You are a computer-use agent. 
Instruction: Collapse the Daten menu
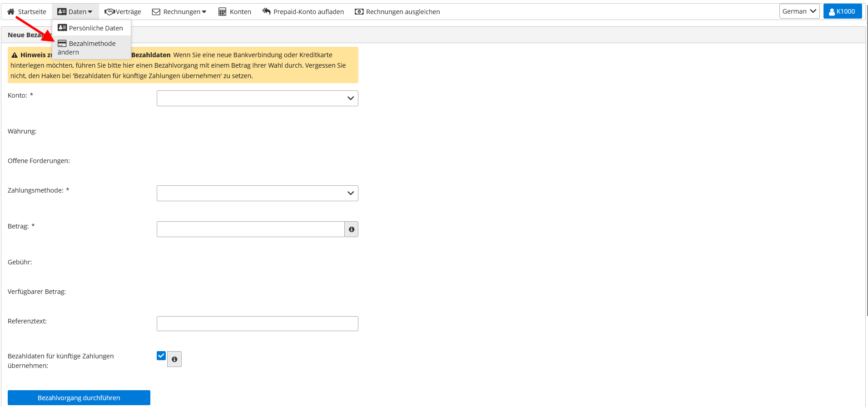pos(75,12)
